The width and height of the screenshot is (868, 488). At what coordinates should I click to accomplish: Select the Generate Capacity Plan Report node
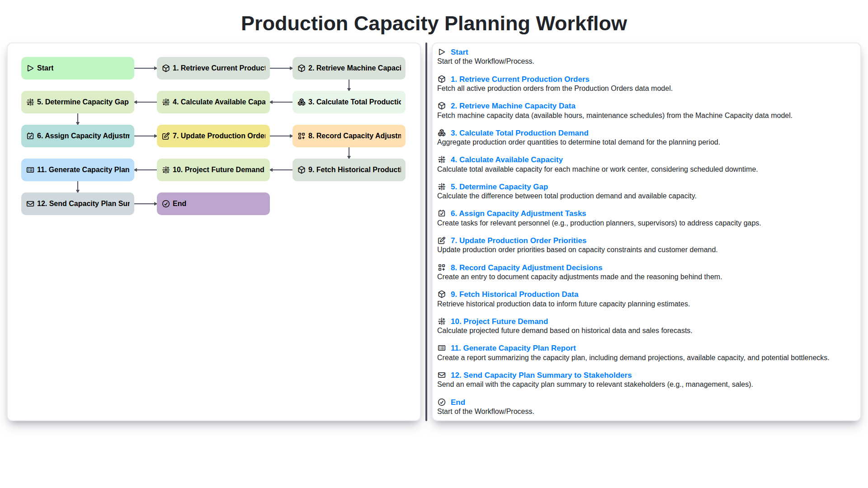[77, 169]
